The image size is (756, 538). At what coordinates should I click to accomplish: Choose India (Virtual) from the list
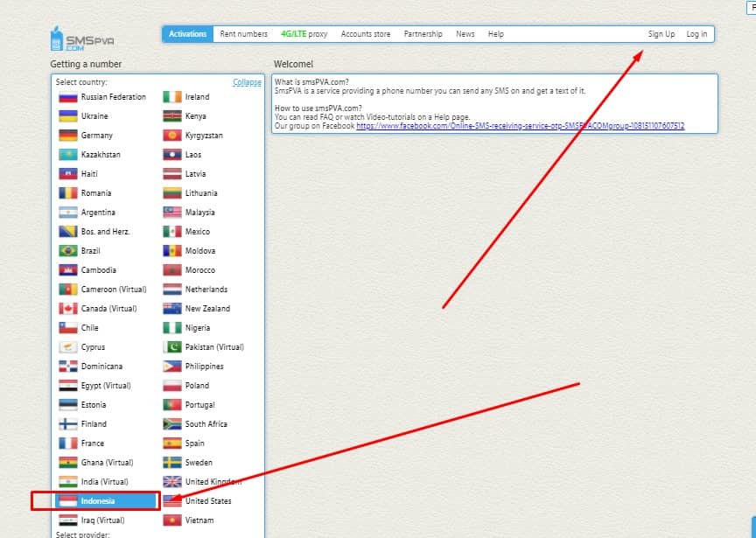[105, 482]
